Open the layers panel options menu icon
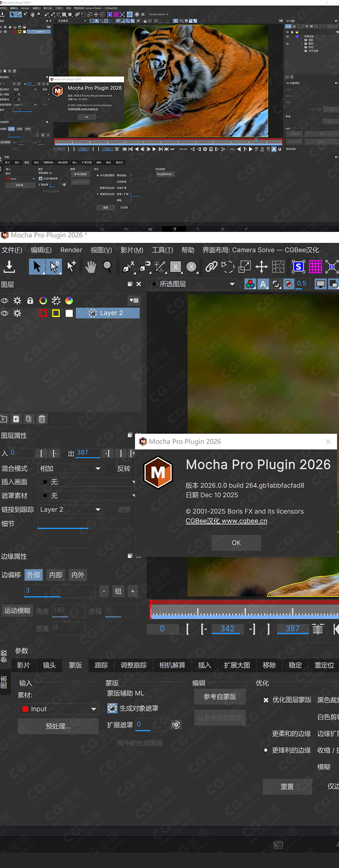This screenshot has height=868, width=339. pos(134,301)
